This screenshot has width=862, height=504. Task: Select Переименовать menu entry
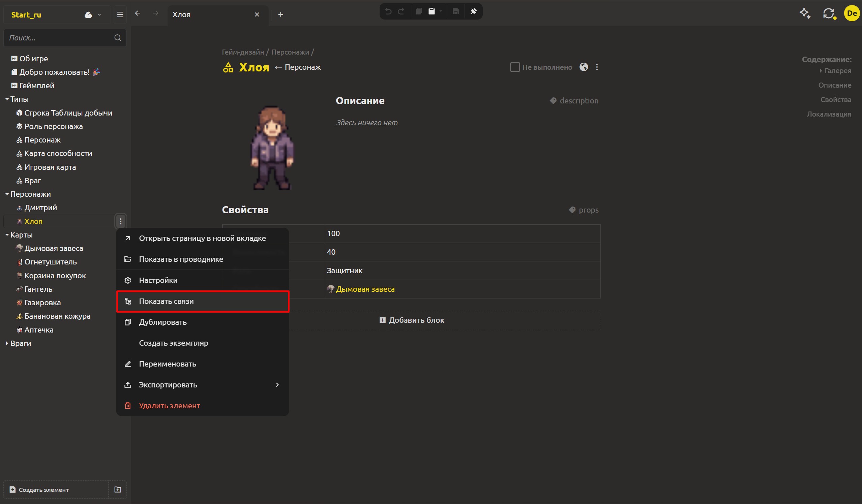[203, 364]
